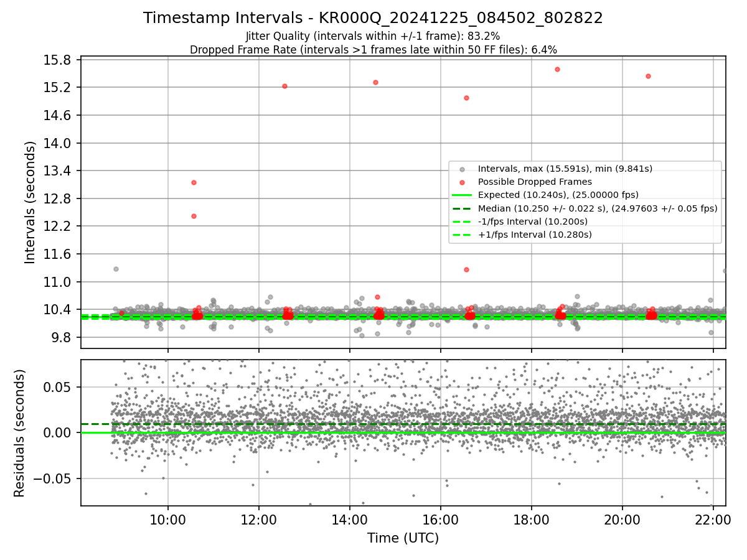Click the 'Intervals (seconds)' y-axis label
This screenshot has width=747, height=560.
pyautogui.click(x=31, y=202)
